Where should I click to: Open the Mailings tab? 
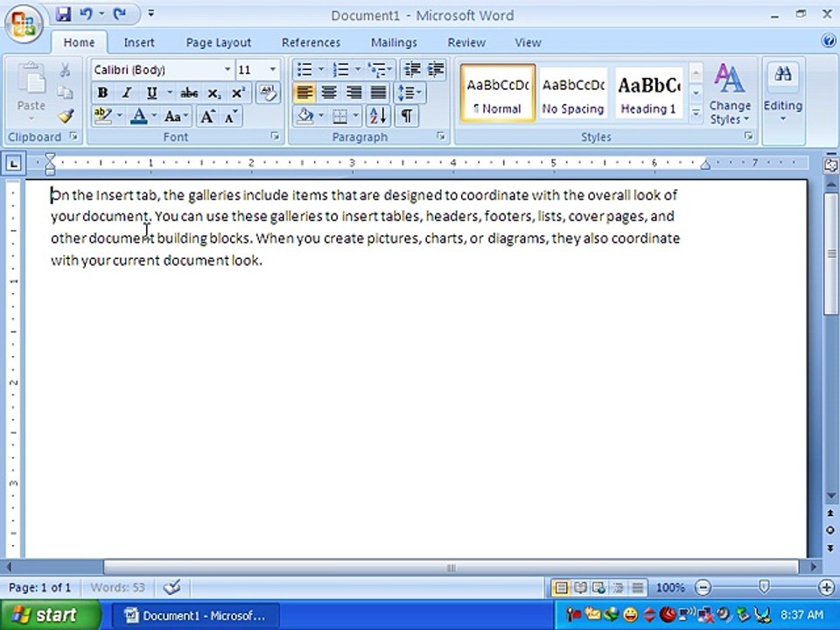[x=394, y=42]
